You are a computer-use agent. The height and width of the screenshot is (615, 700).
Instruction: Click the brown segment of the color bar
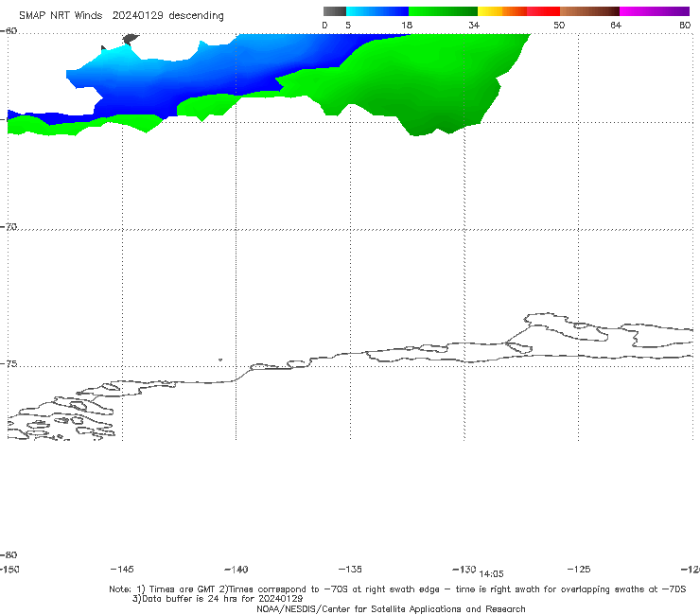(x=589, y=11)
